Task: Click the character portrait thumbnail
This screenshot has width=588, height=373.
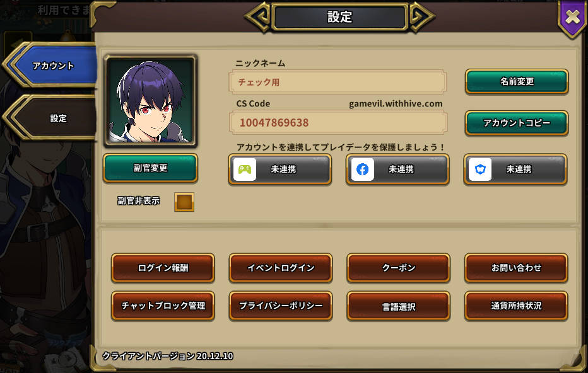Action: tap(150, 101)
